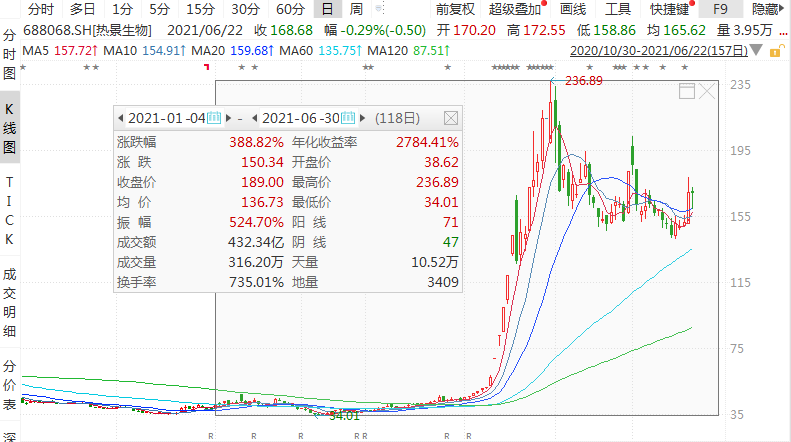Click the start date field 2021-01-04

[166, 118]
